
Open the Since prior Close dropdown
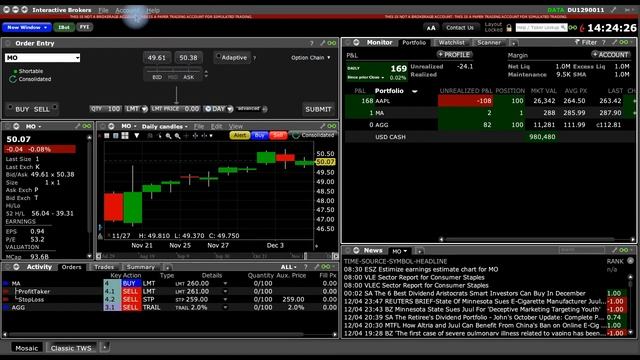click(x=366, y=77)
